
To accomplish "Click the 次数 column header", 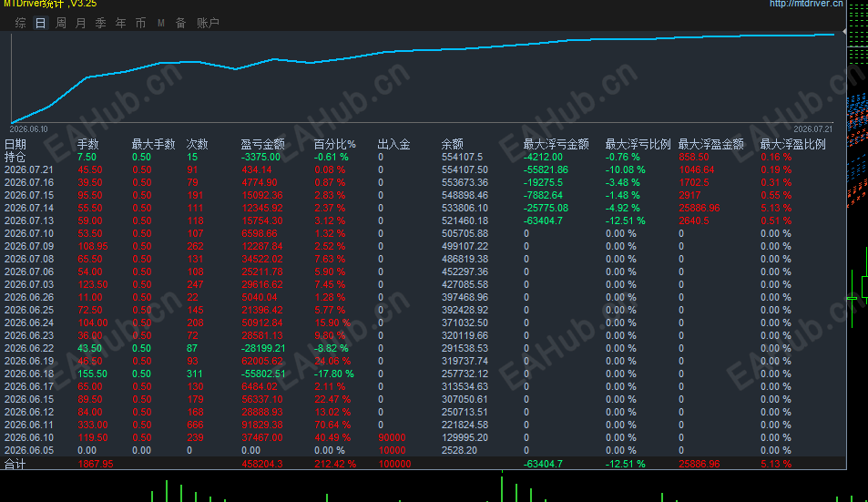I will 197,145.
